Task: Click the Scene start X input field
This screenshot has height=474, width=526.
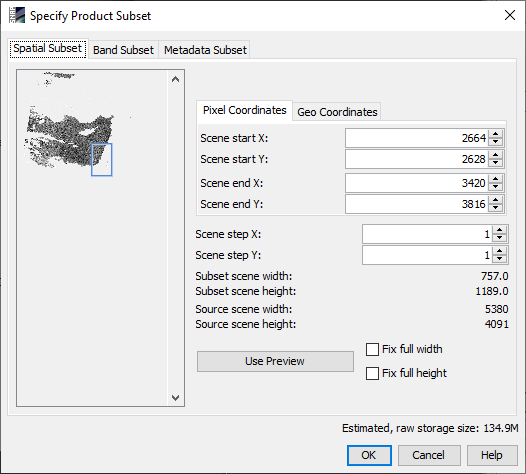Action: (x=416, y=138)
